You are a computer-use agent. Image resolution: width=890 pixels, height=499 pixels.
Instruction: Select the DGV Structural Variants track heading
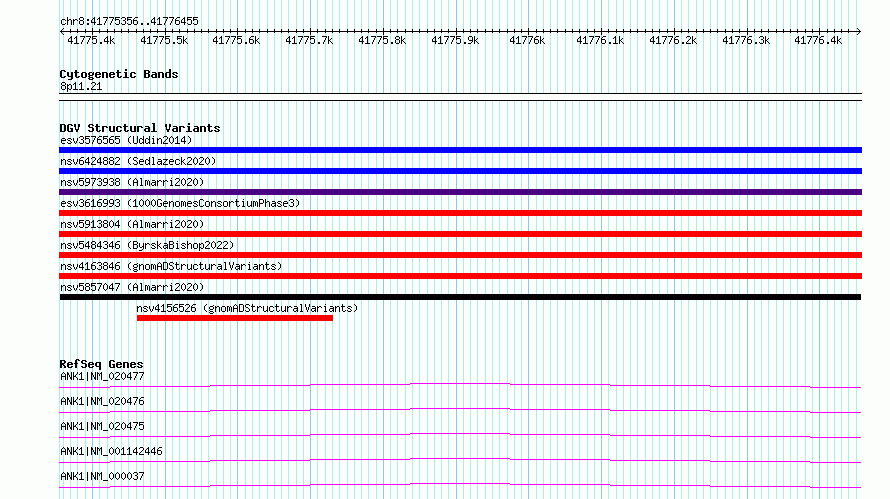tap(140, 128)
